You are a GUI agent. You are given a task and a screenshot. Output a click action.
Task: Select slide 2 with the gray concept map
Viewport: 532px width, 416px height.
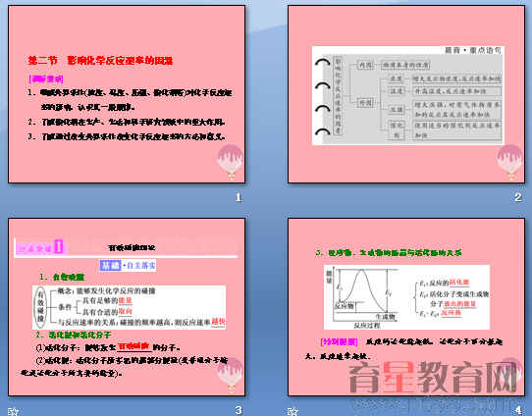406,94
